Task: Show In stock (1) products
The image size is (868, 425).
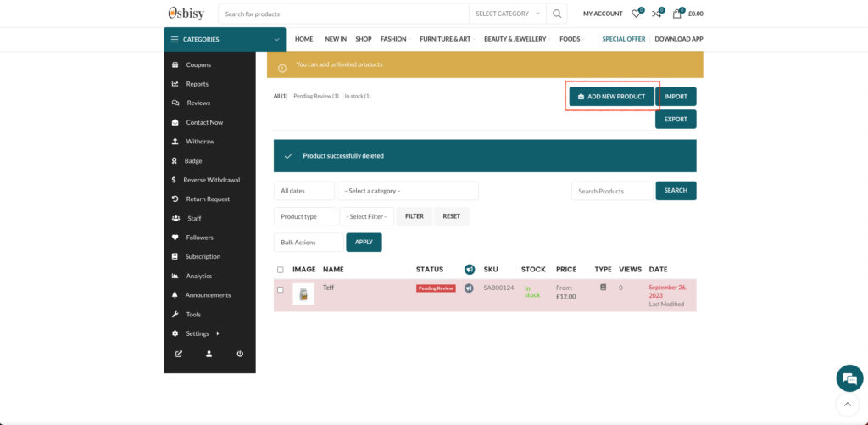Action: (x=358, y=96)
